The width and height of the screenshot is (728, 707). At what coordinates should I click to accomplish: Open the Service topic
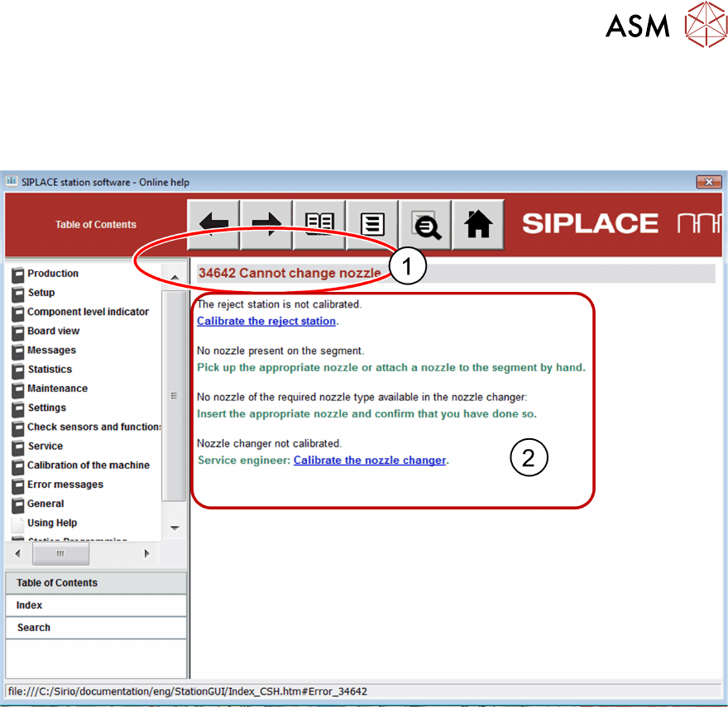tap(45, 446)
